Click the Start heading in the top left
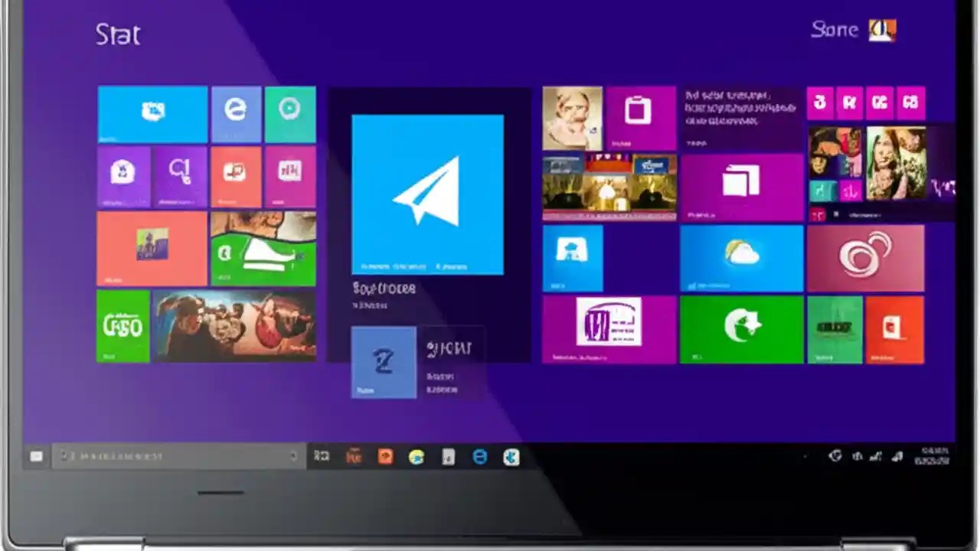This screenshot has width=980, height=551. [118, 34]
